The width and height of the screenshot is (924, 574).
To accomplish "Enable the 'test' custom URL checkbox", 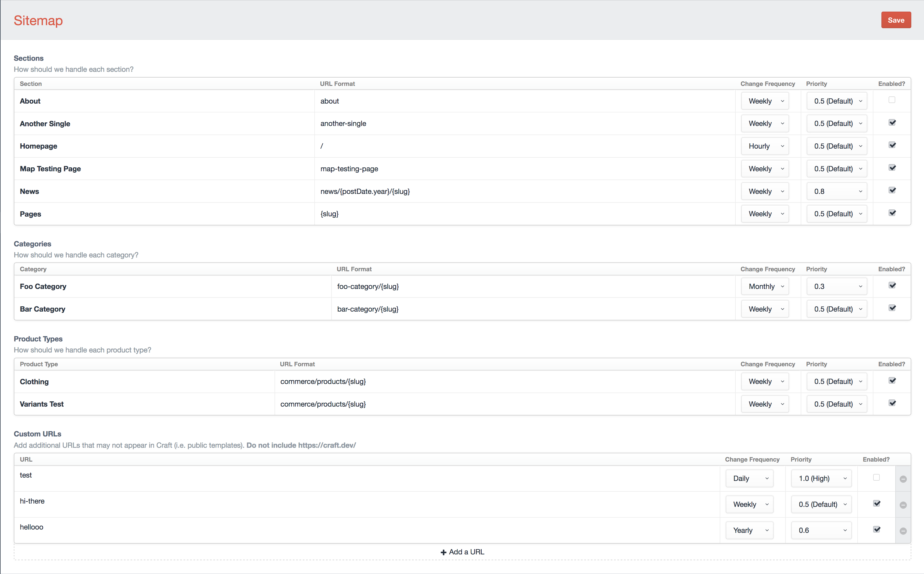I will click(x=876, y=478).
